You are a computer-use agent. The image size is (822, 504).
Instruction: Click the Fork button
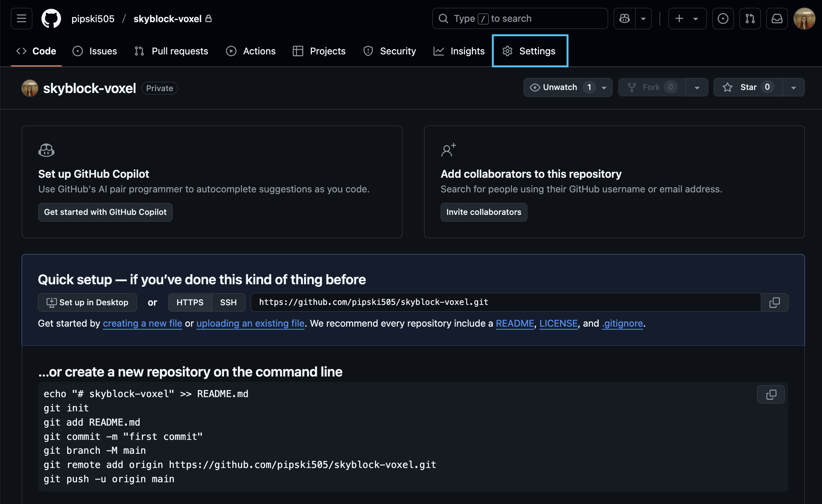(652, 87)
